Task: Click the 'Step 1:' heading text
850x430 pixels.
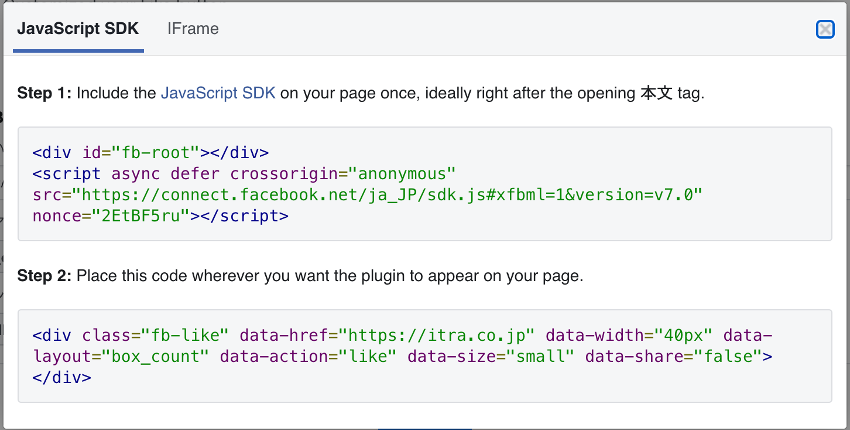Action: [44, 93]
